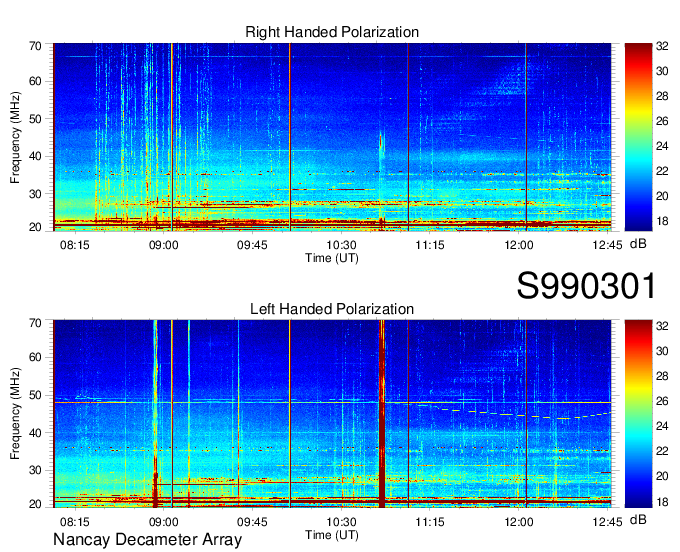The image size is (680, 552).
Task: Click "Time (UT)" under the Right Handed plot
Action: (x=332, y=258)
